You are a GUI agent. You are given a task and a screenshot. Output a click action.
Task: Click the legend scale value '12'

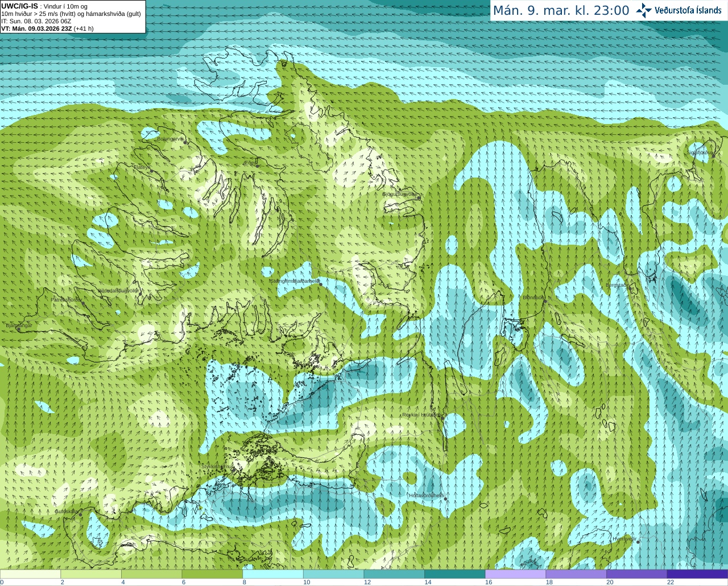pos(367,582)
